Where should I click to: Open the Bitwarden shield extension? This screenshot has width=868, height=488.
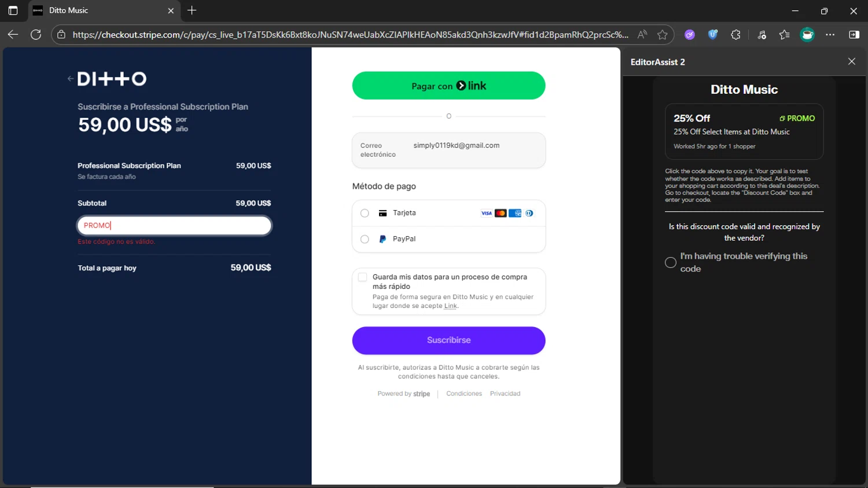pyautogui.click(x=713, y=35)
